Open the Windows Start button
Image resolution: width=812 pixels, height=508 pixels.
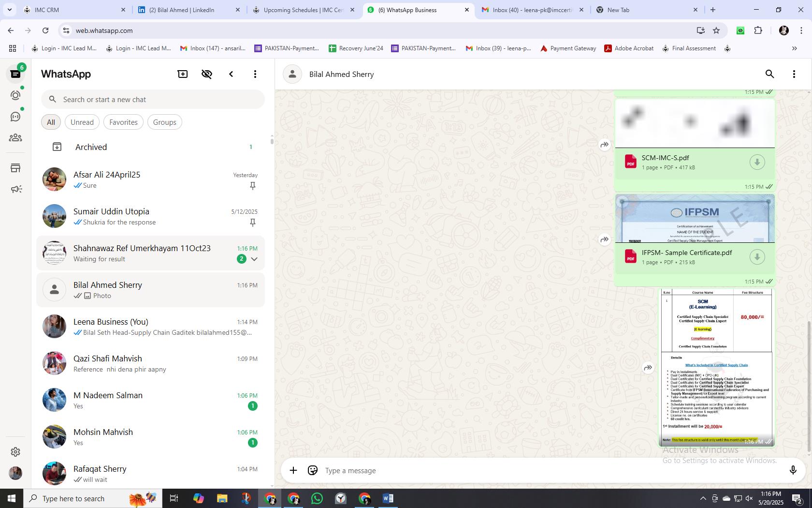[x=12, y=498]
